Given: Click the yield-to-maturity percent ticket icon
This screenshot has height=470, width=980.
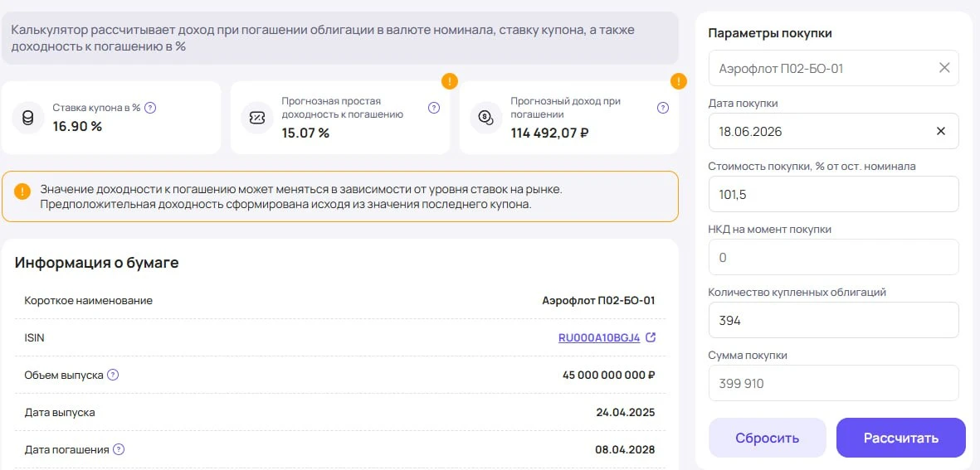Looking at the screenshot, I should pos(257,118).
